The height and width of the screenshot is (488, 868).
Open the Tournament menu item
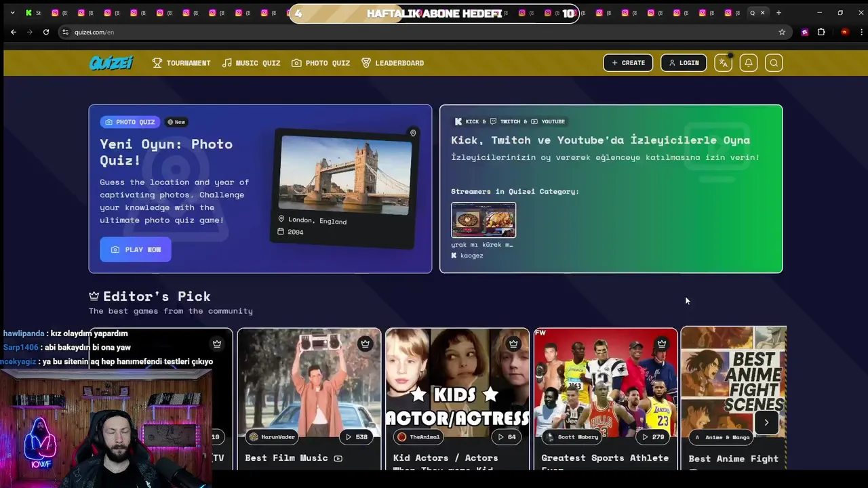coord(181,63)
